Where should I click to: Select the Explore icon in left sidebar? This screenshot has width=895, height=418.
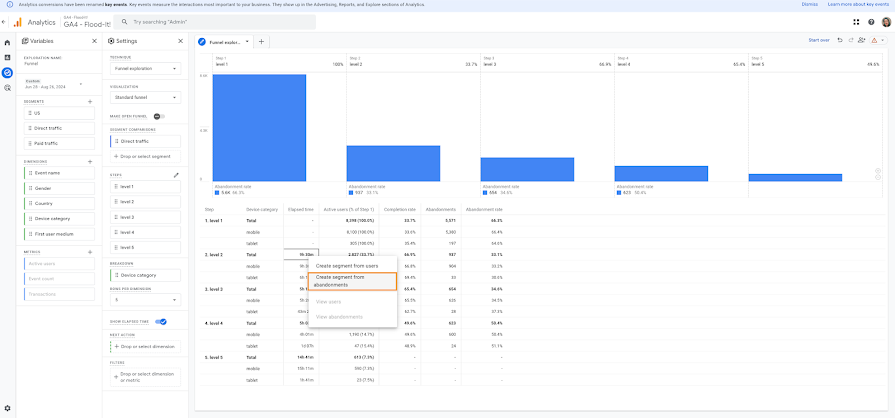[x=7, y=73]
